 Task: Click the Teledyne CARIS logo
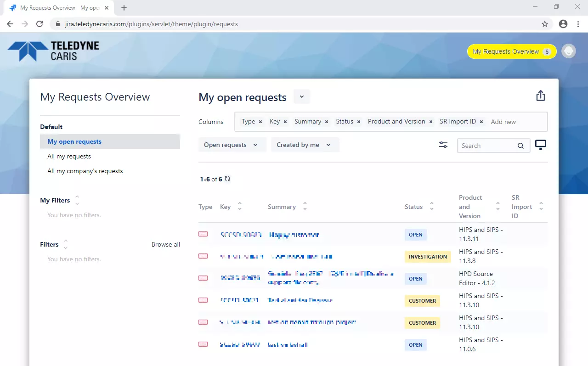coord(52,50)
